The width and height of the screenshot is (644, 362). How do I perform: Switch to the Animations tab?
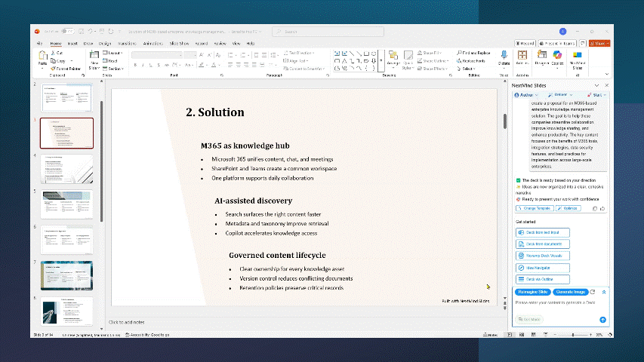point(153,43)
